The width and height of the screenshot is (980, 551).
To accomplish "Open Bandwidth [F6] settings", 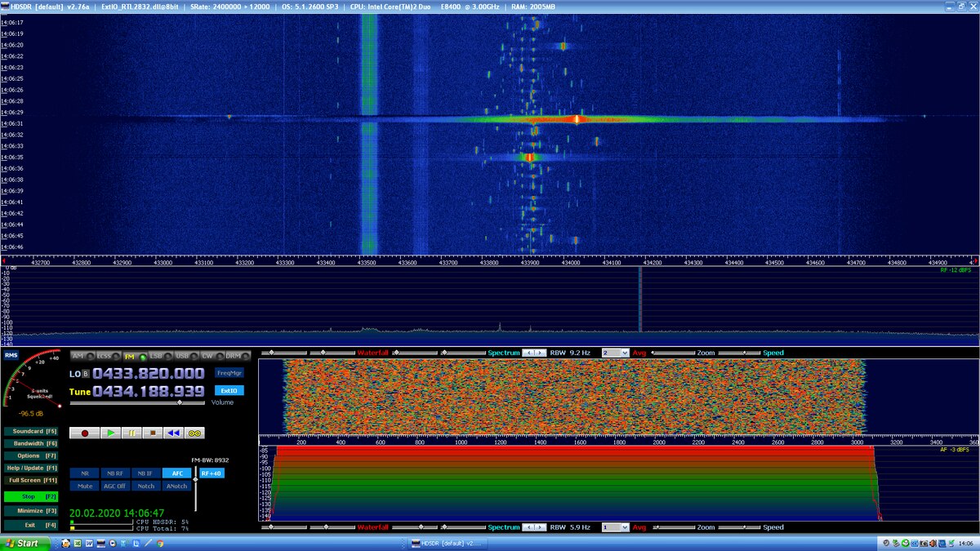I will (32, 442).
